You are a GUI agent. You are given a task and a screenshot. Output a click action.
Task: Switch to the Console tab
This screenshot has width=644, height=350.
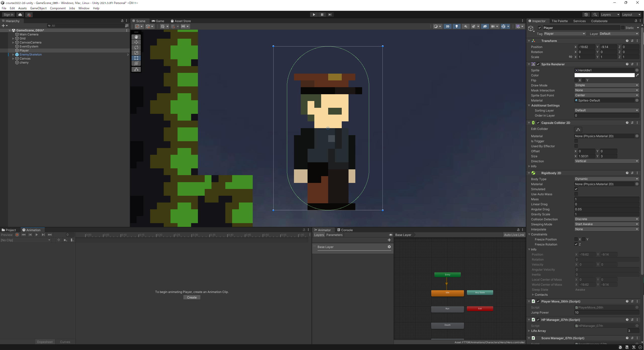pyautogui.click(x=345, y=230)
